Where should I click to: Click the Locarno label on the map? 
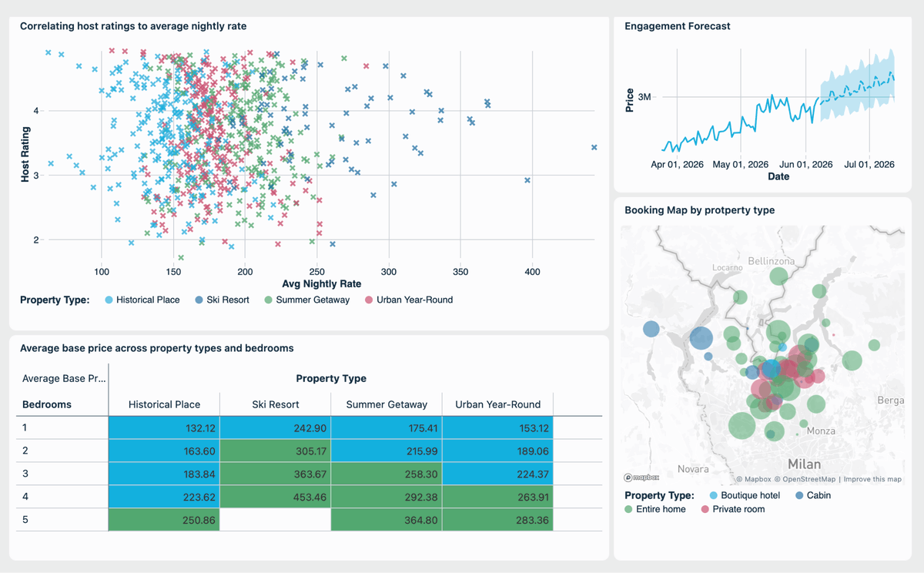pos(728,267)
